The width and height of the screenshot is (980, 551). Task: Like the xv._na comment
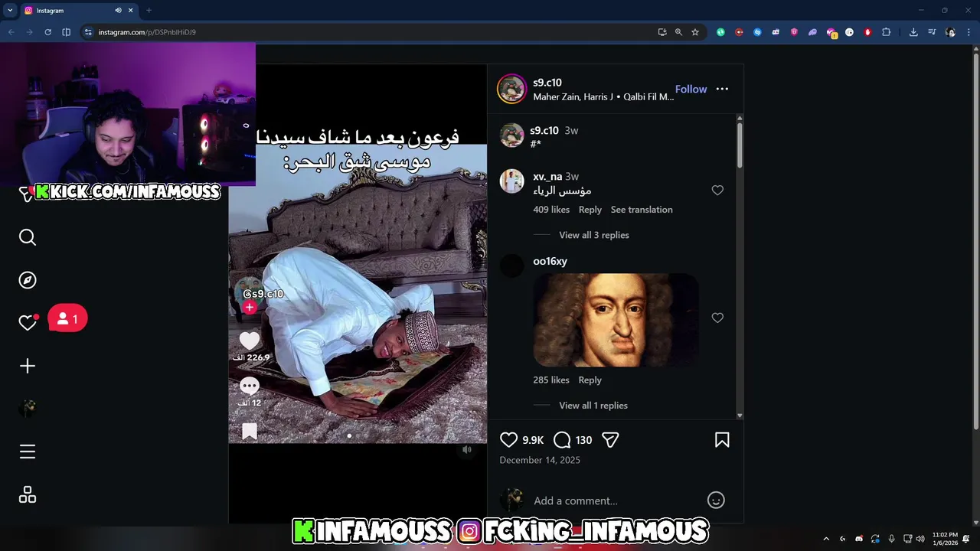(717, 191)
